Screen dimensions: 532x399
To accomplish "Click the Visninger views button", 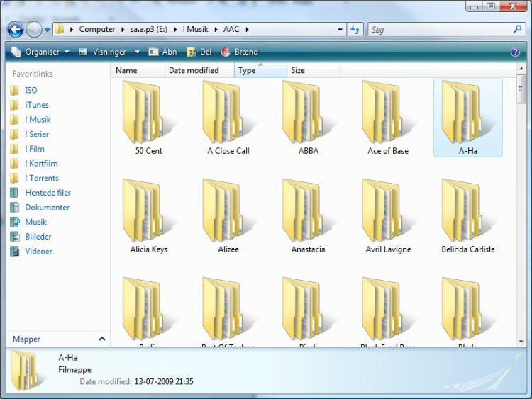I will [102, 52].
